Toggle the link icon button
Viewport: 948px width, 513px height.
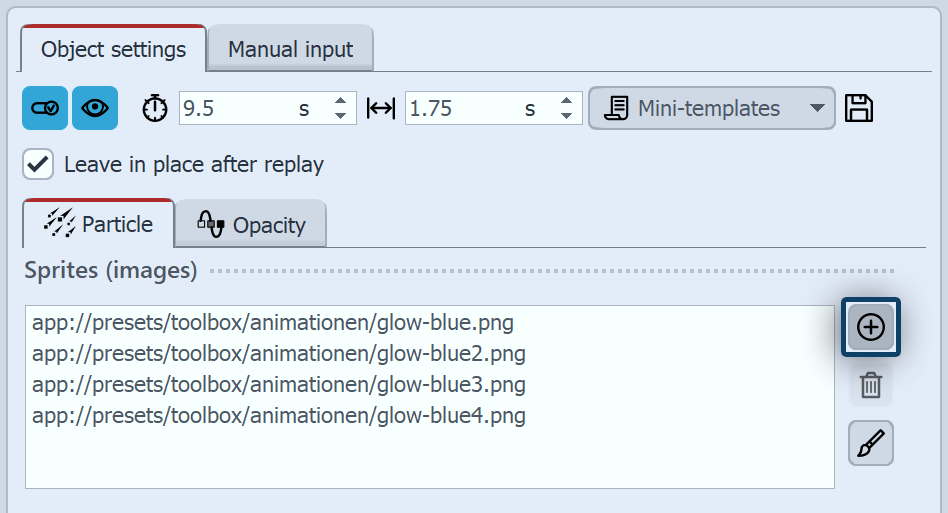(x=45, y=108)
